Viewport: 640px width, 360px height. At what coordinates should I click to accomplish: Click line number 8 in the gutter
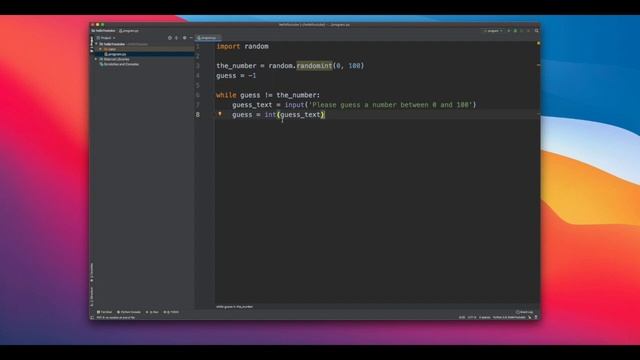click(x=198, y=115)
